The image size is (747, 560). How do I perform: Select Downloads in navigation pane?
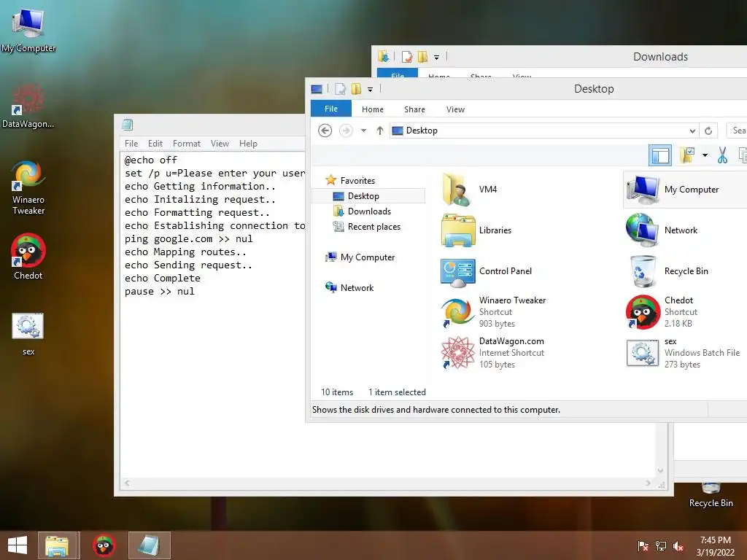click(x=369, y=211)
